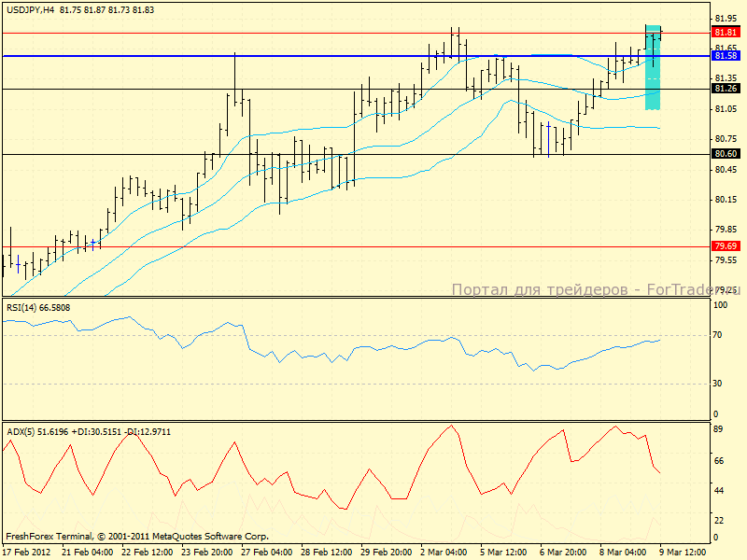Open the ForTrader portal watermark text
Viewport: 747px width, 560px height.
click(x=594, y=290)
